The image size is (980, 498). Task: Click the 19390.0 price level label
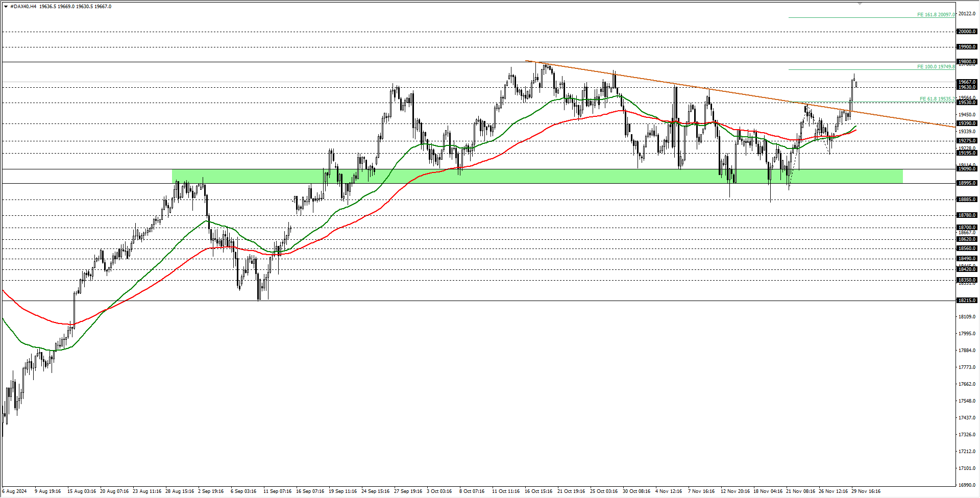click(967, 123)
